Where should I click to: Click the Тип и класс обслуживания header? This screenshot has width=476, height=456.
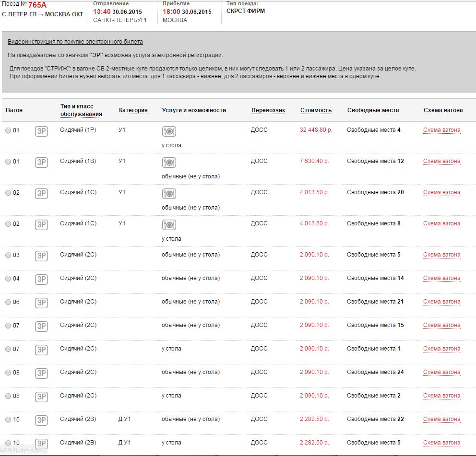(x=81, y=110)
